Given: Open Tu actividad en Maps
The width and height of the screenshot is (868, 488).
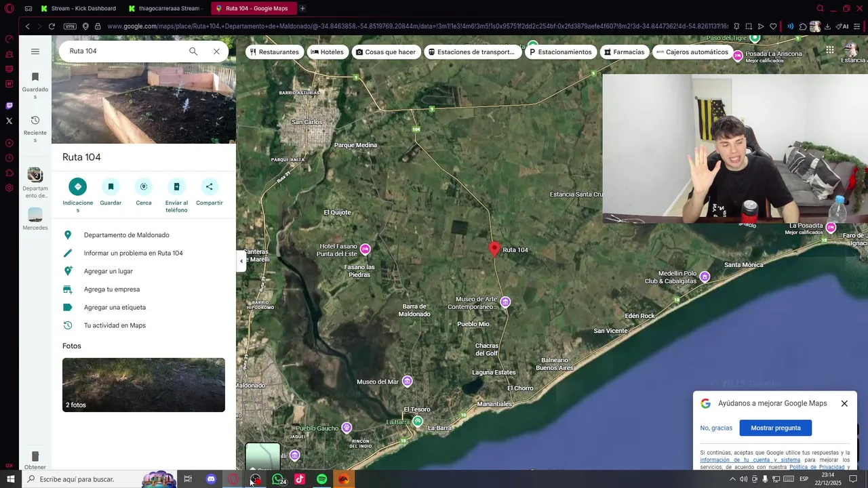Looking at the screenshot, I should 145,325.
